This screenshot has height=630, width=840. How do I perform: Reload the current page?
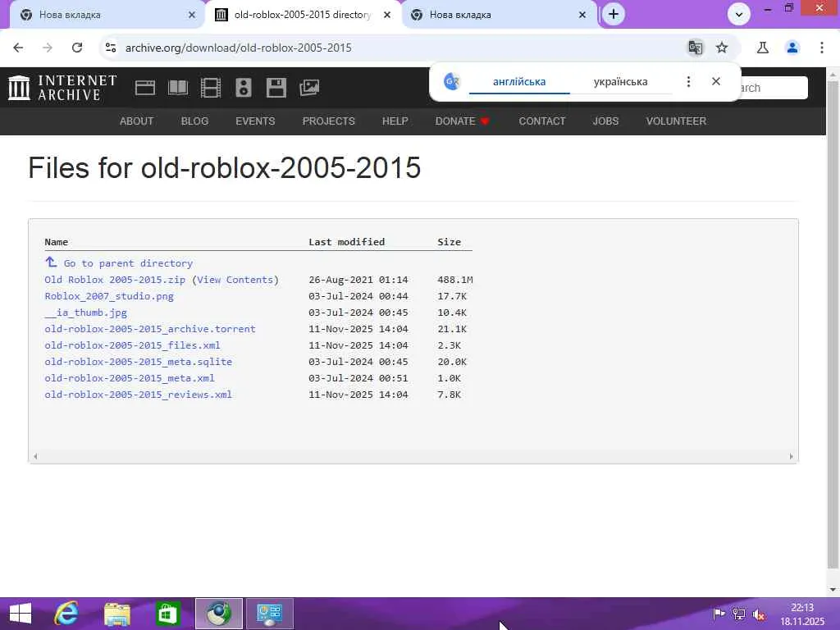point(77,48)
